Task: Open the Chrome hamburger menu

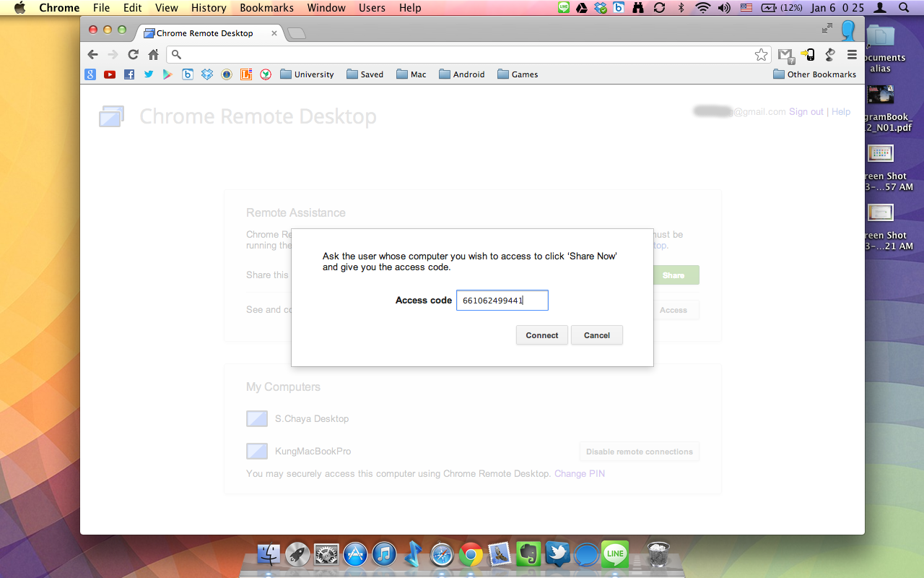Action: [852, 55]
